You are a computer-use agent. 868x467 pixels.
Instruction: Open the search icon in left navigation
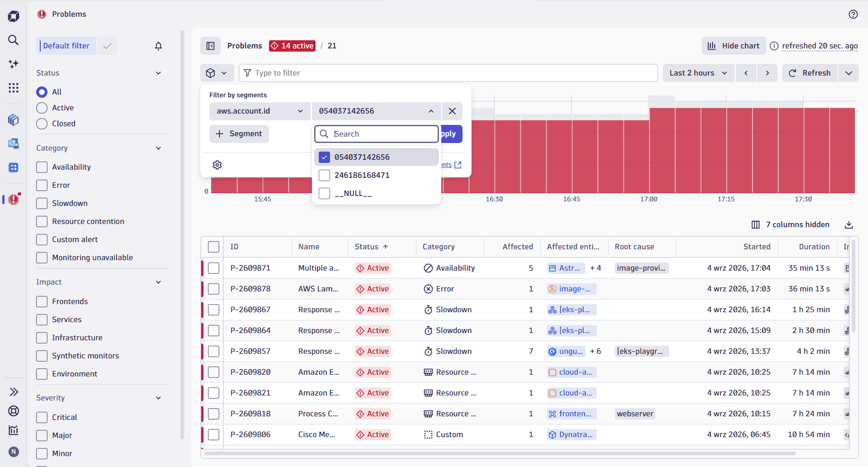click(14, 40)
